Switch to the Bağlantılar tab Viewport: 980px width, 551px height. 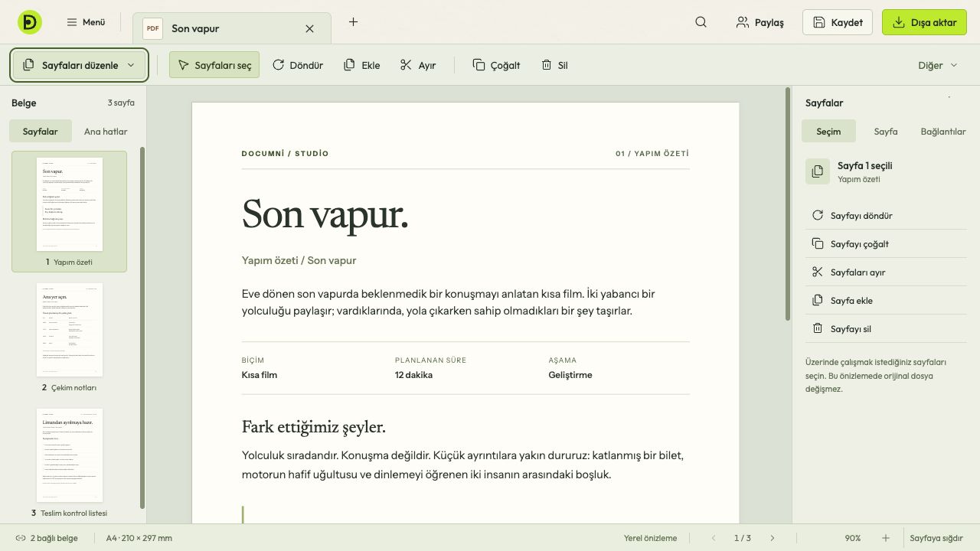(x=943, y=131)
